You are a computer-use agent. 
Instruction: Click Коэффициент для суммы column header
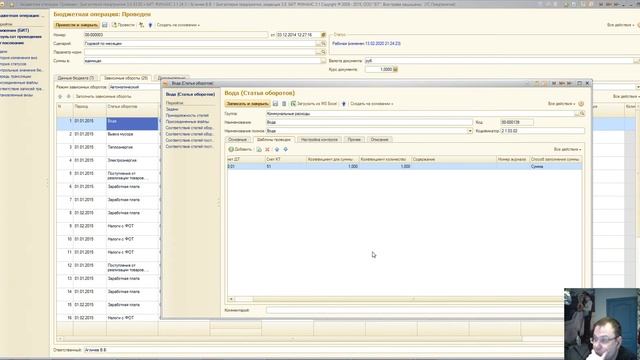pos(333,159)
